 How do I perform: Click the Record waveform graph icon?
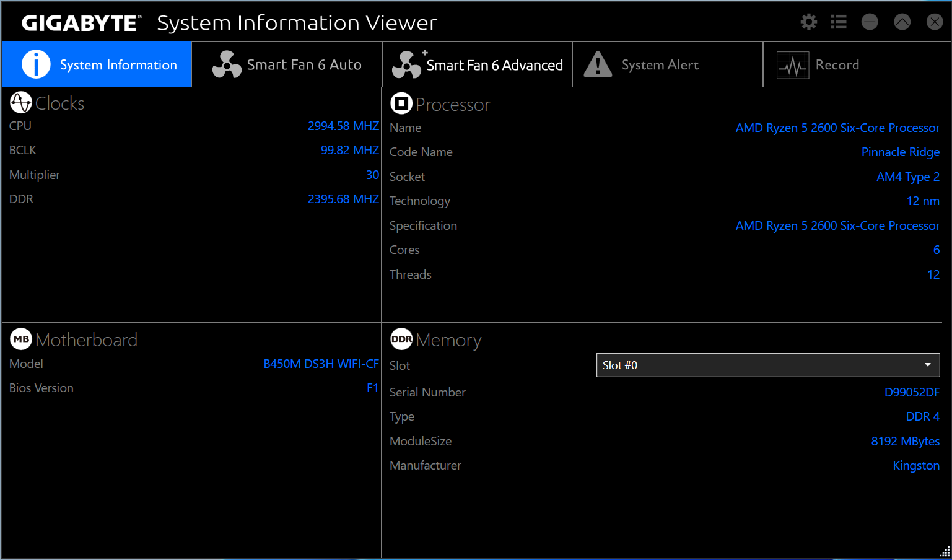793,65
